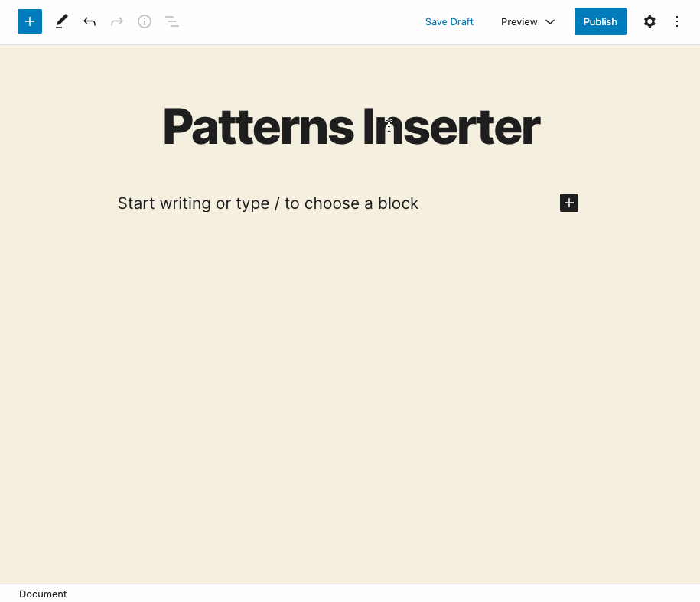The width and height of the screenshot is (700, 602).
Task: Click the word "Patterns" in the title
Action: pyautogui.click(x=257, y=127)
